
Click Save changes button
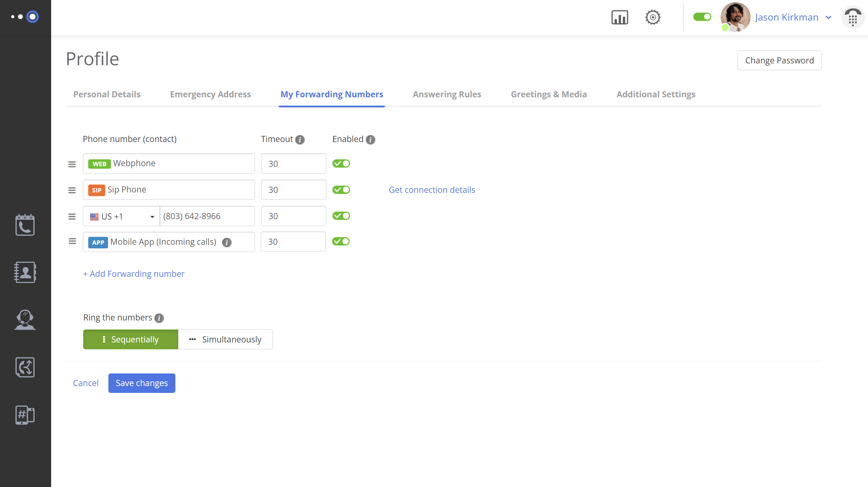point(142,383)
